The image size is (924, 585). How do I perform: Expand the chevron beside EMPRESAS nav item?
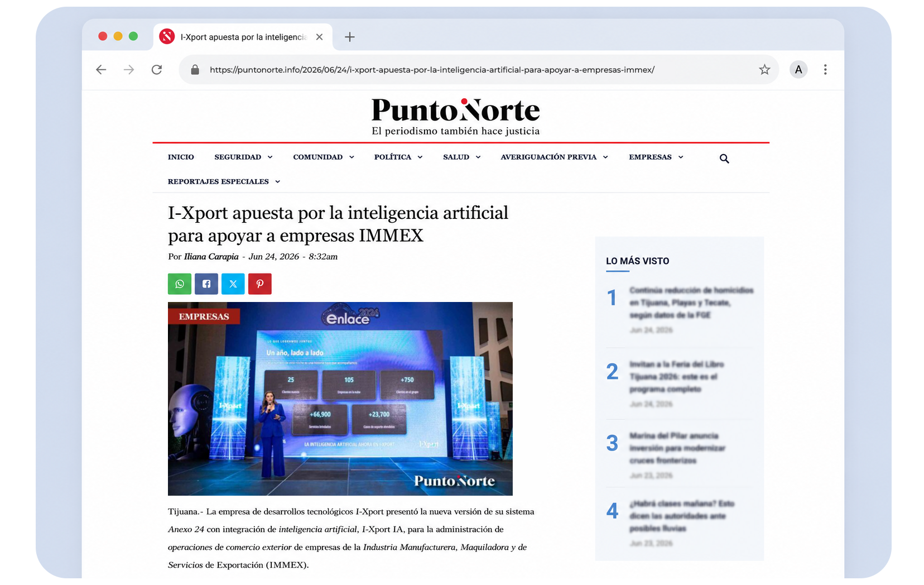tap(681, 157)
